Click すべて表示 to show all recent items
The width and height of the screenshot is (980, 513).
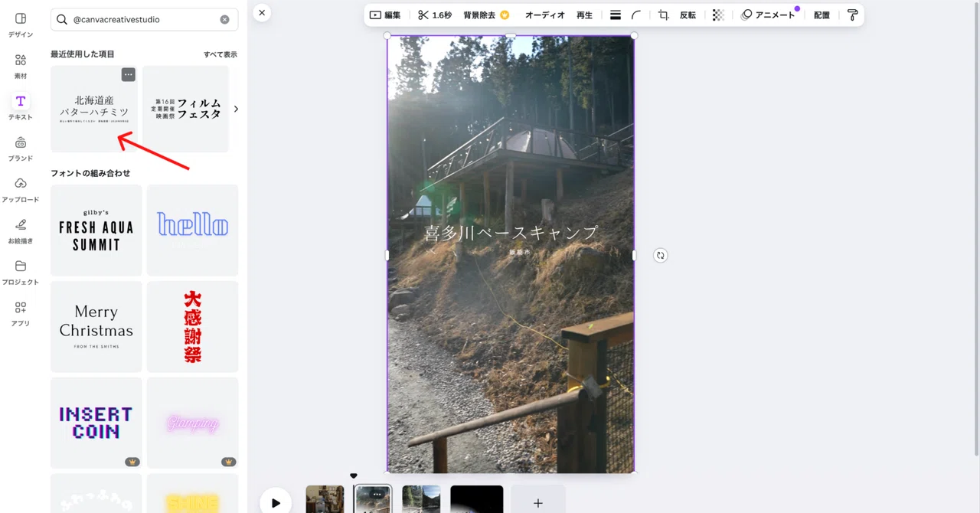coord(220,54)
